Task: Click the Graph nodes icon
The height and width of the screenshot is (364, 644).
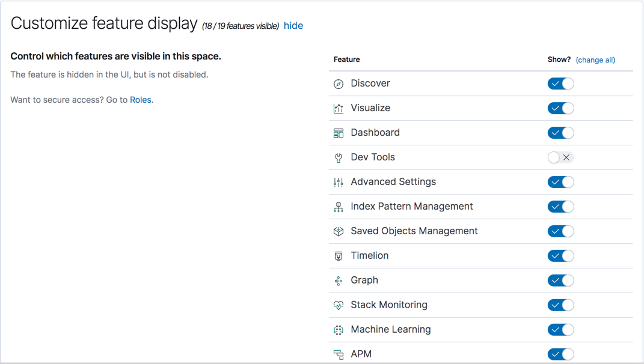Action: pos(339,281)
